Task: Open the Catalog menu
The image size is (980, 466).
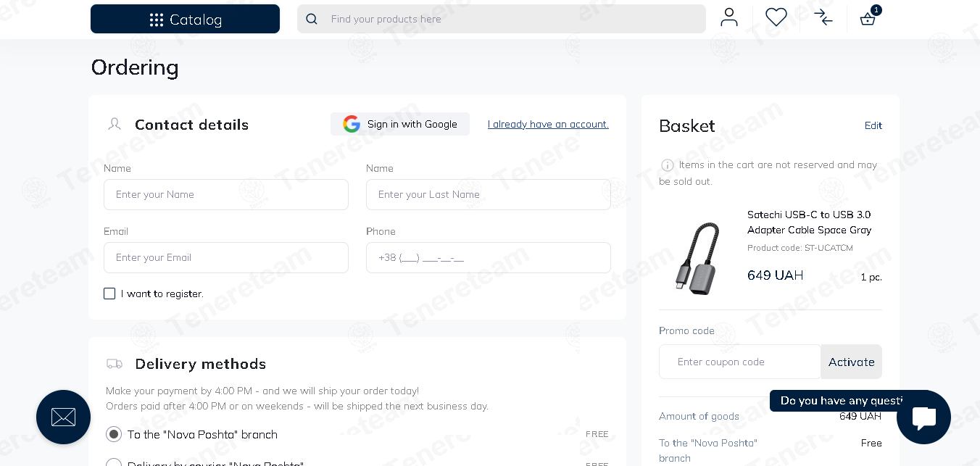Action: pyautogui.click(x=185, y=19)
